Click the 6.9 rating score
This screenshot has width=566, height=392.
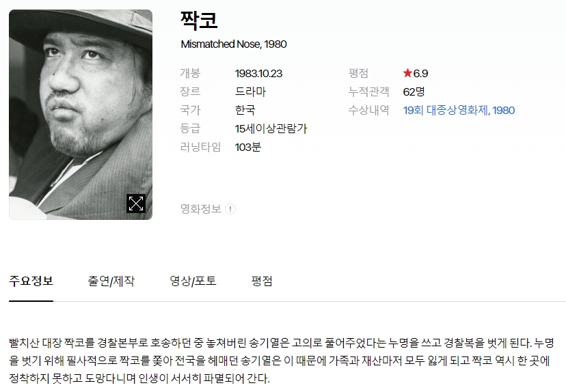point(420,73)
